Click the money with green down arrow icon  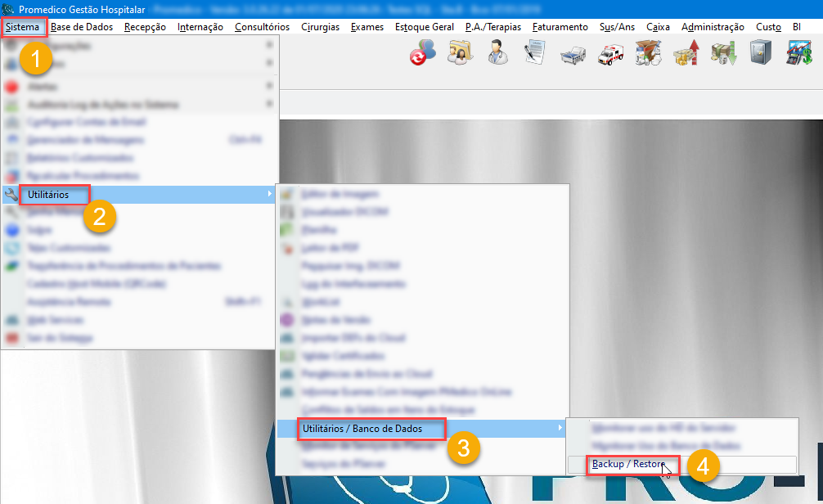coord(723,55)
